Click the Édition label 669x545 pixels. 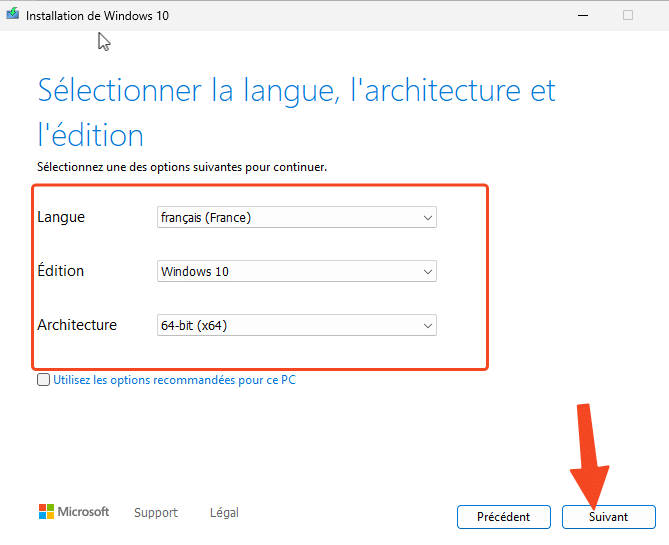click(61, 270)
